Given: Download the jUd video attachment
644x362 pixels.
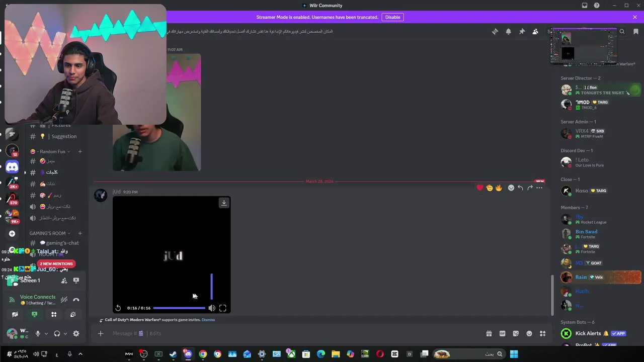Looking at the screenshot, I should pyautogui.click(x=224, y=203).
